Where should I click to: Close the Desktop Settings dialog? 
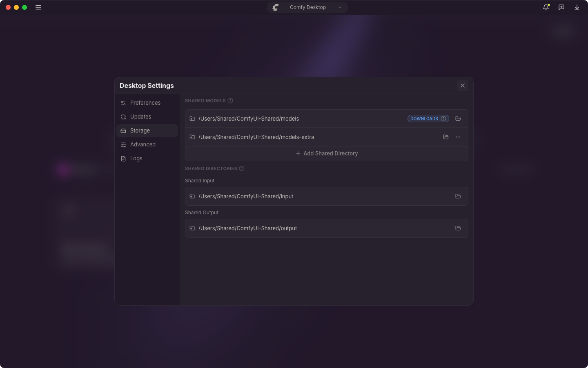click(x=463, y=85)
